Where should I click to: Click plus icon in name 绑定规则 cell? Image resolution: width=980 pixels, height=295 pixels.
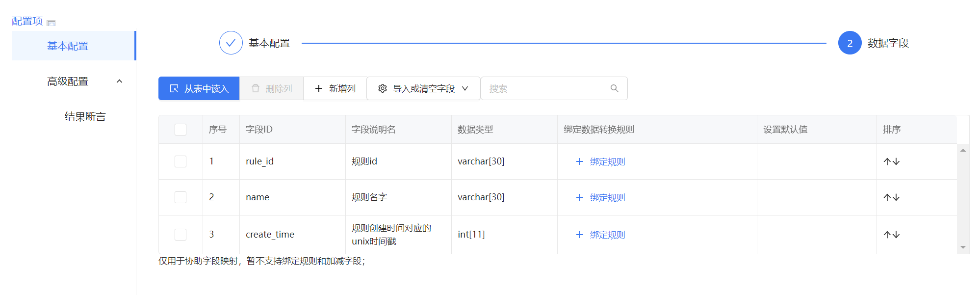(x=580, y=197)
